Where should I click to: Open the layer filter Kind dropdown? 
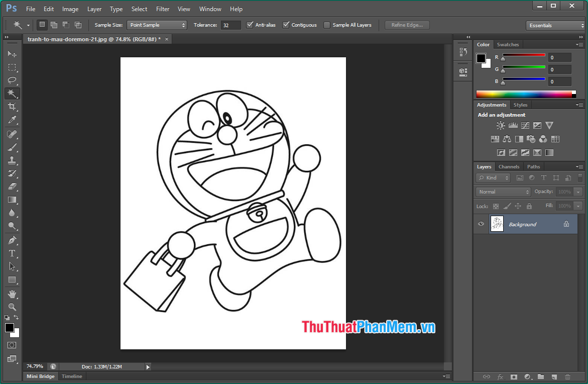493,178
